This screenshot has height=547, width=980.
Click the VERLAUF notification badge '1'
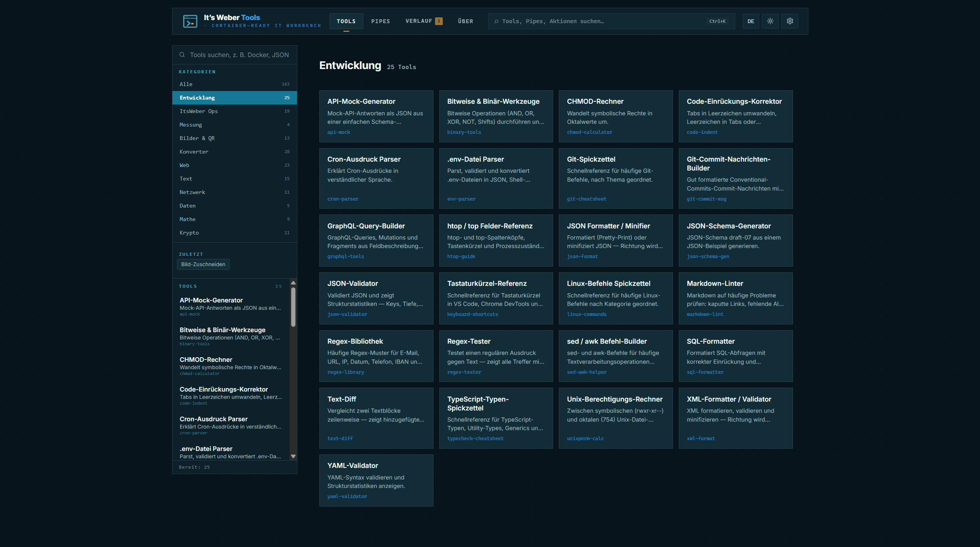coord(439,21)
